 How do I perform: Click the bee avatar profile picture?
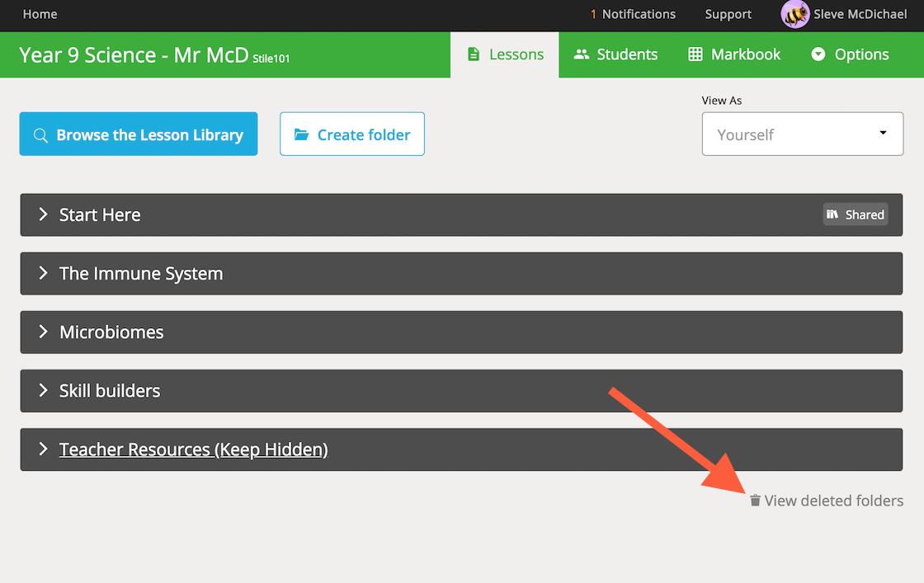tap(795, 14)
